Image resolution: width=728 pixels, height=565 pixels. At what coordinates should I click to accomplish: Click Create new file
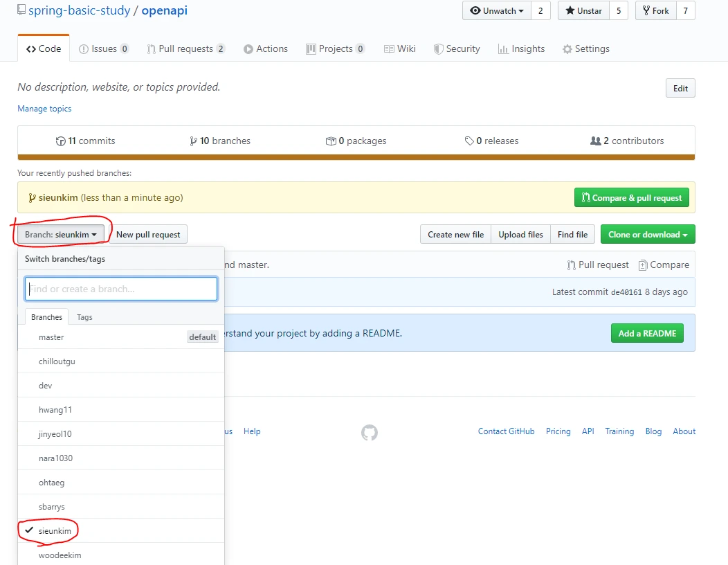coord(455,235)
